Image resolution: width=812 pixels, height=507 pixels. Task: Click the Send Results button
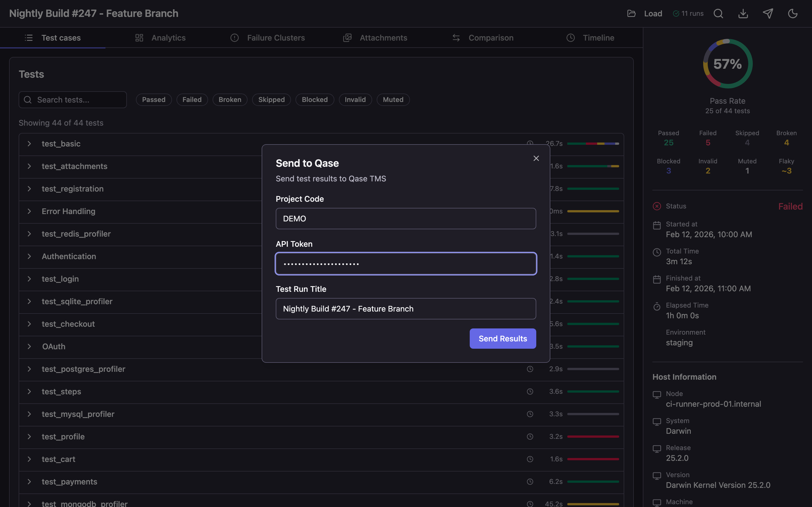(502, 338)
